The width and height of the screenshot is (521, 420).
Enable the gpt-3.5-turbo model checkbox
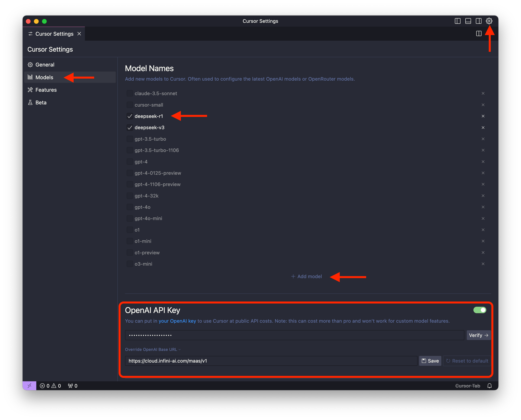[x=130, y=139]
